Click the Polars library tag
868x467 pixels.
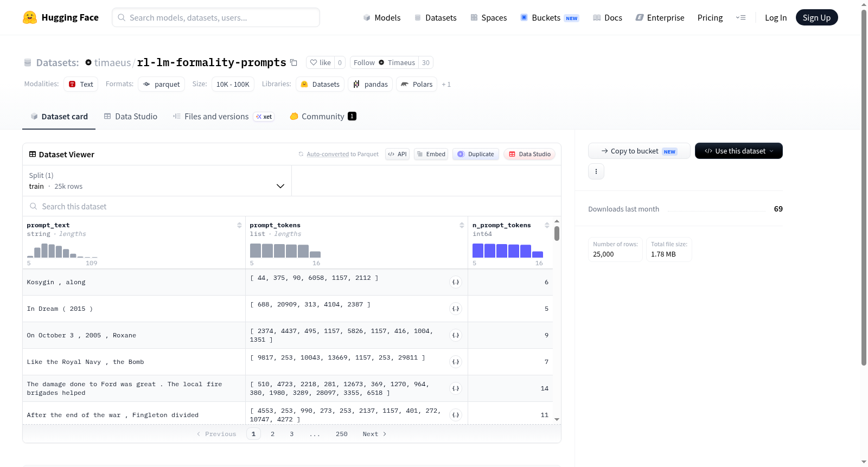(417, 84)
